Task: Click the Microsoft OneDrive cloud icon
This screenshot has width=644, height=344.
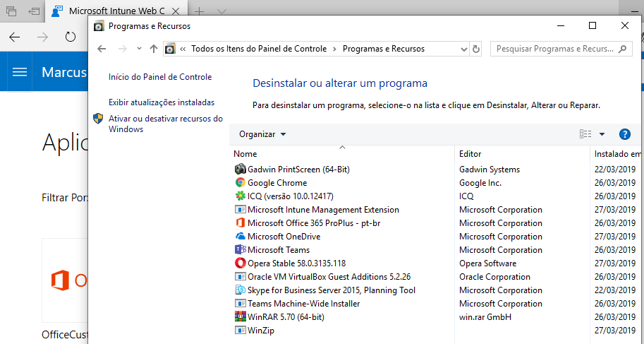Action: click(240, 237)
